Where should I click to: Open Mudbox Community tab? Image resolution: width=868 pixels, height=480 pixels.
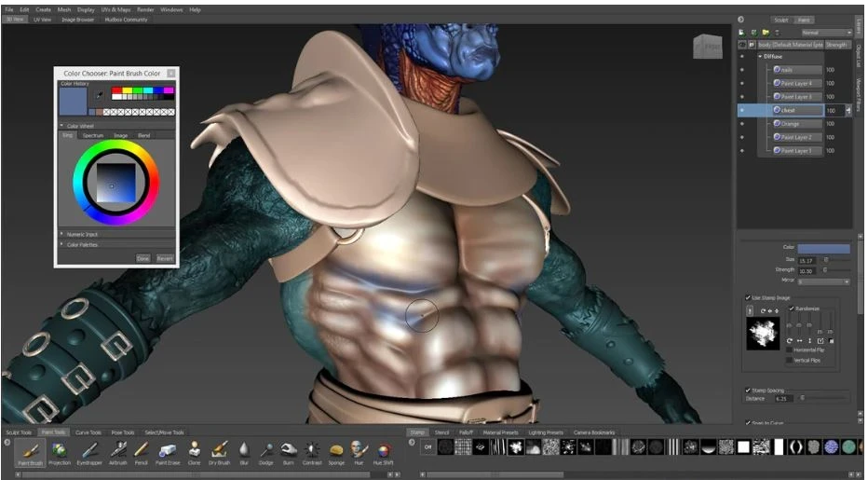pyautogui.click(x=127, y=20)
